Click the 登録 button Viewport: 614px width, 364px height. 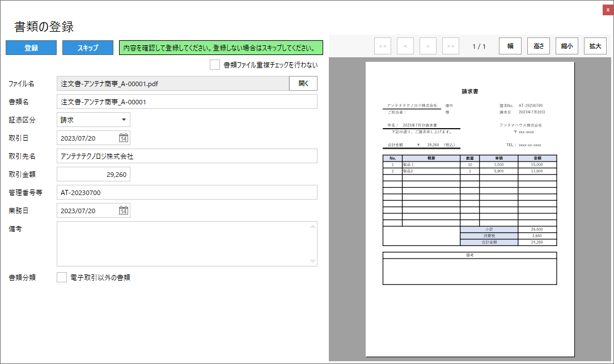(31, 48)
